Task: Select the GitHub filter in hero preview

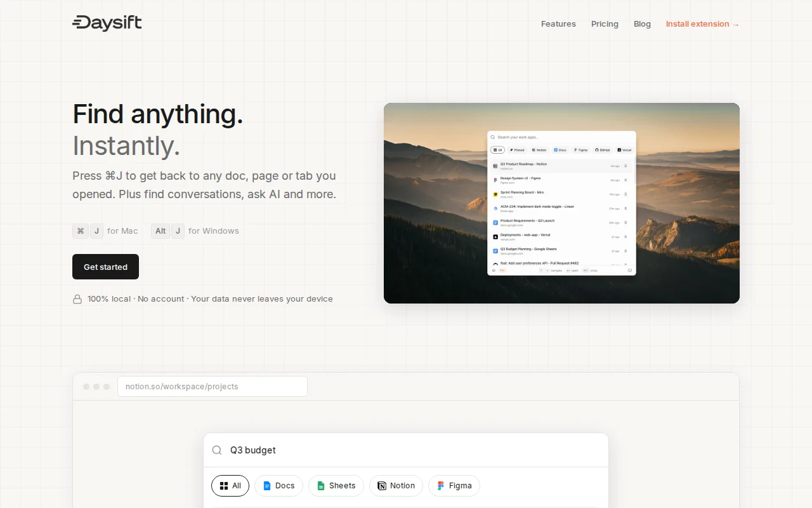Action: pyautogui.click(x=603, y=150)
